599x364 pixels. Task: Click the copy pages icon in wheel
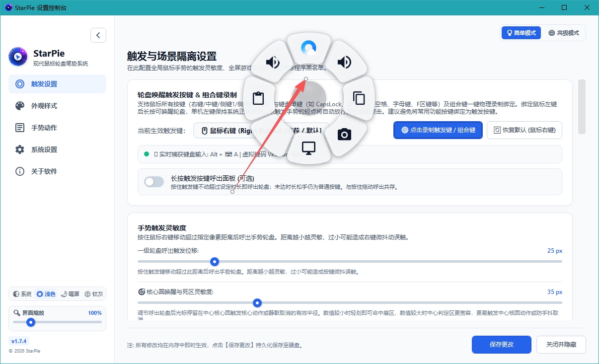click(359, 97)
